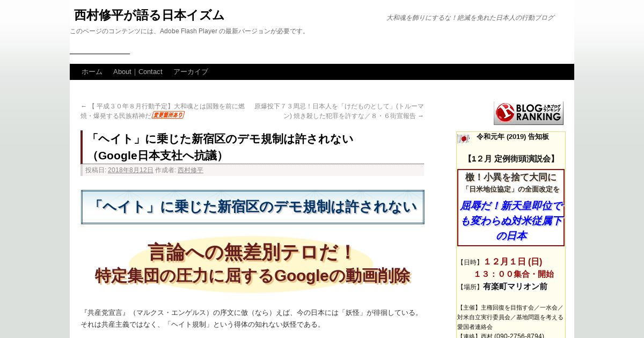This screenshot has height=338, width=644.
Task: Click the 檄！小異を捨て大同に heading
Action: (511, 177)
